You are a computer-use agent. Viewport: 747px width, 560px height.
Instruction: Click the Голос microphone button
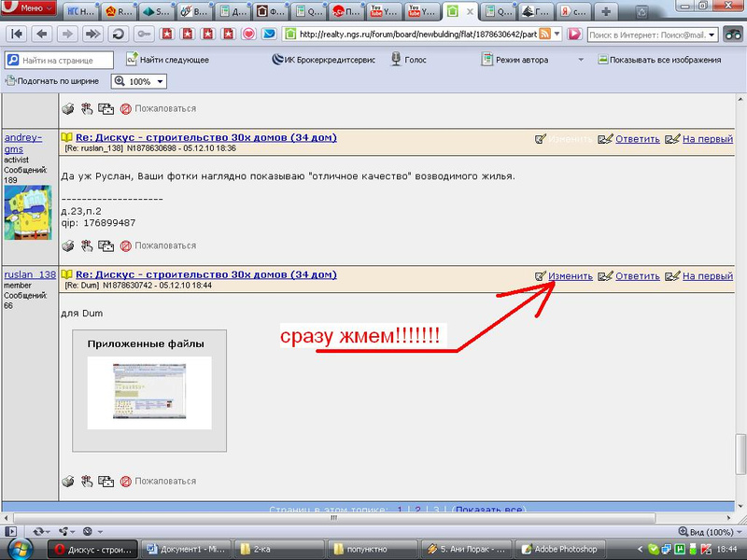[x=408, y=60]
